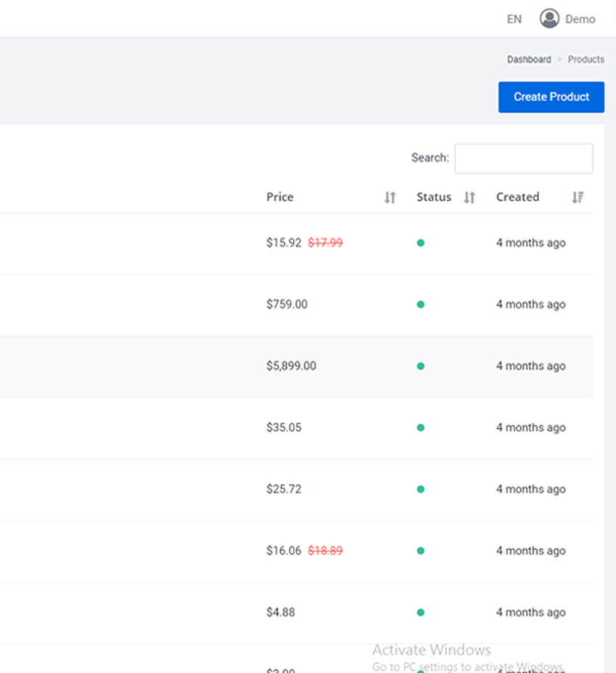The height and width of the screenshot is (673, 616).
Task: Click the green status dot for $15.92 product
Action: (420, 243)
